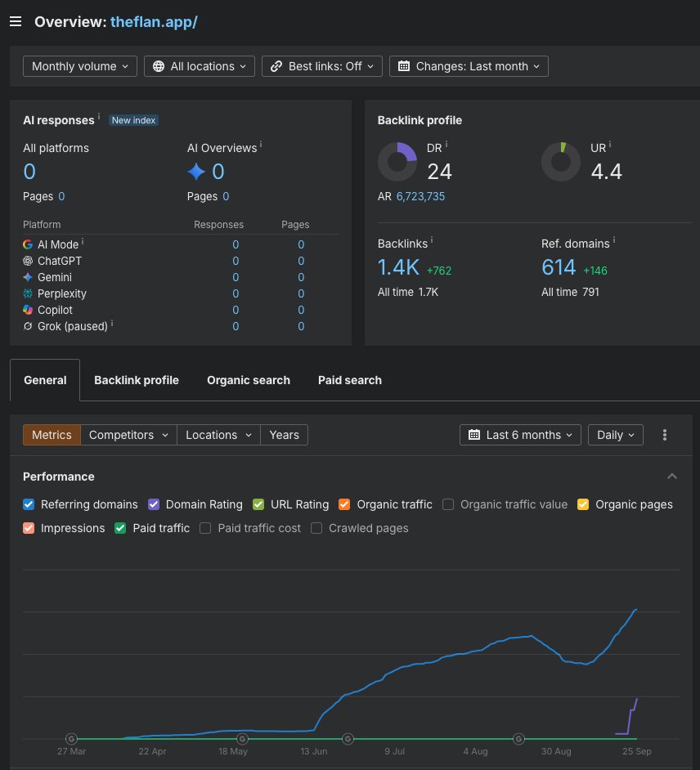Open Monthly volume dropdown
The height and width of the screenshot is (770, 700).
click(x=79, y=66)
